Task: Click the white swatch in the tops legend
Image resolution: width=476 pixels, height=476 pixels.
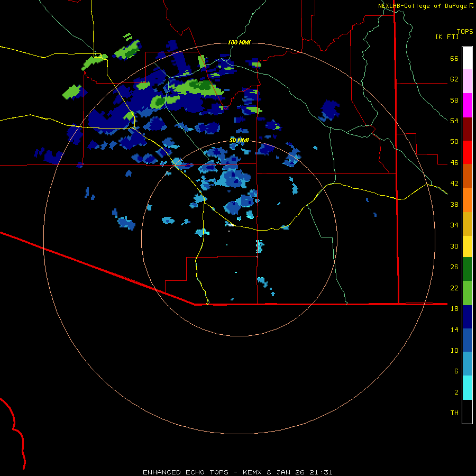Action: (467, 58)
